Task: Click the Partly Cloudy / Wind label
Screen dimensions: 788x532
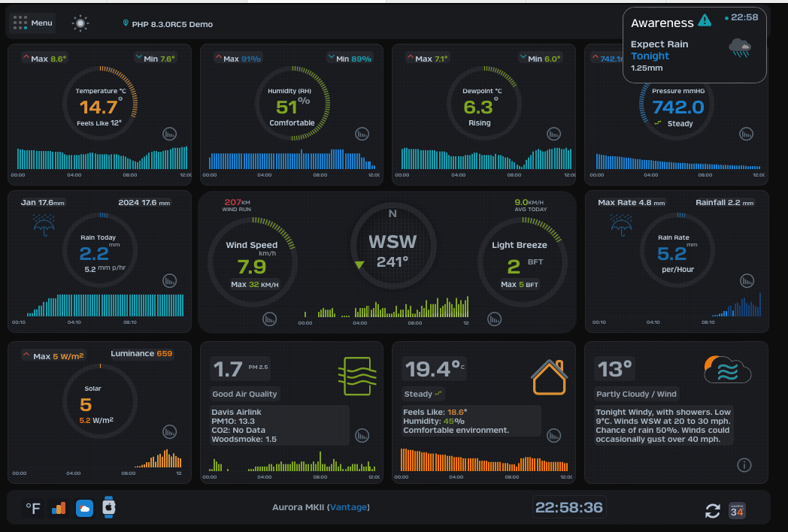Action: tap(636, 394)
